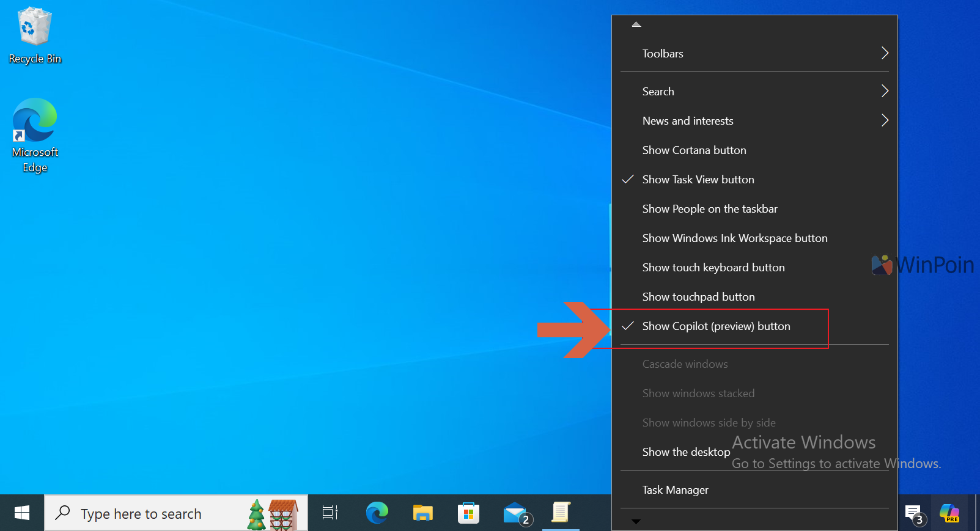Choose Task Manager from the context menu
980x531 pixels.
[x=675, y=490]
